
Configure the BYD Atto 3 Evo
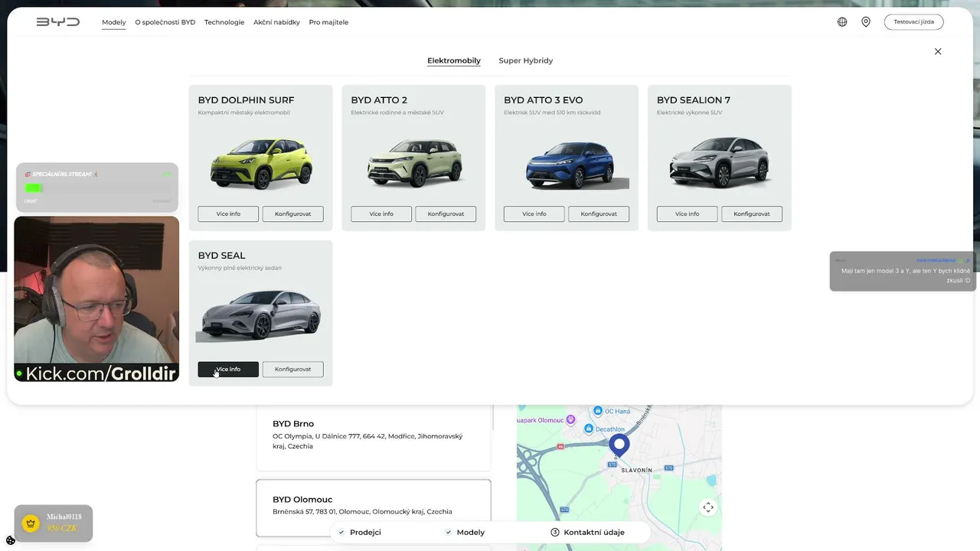(599, 214)
